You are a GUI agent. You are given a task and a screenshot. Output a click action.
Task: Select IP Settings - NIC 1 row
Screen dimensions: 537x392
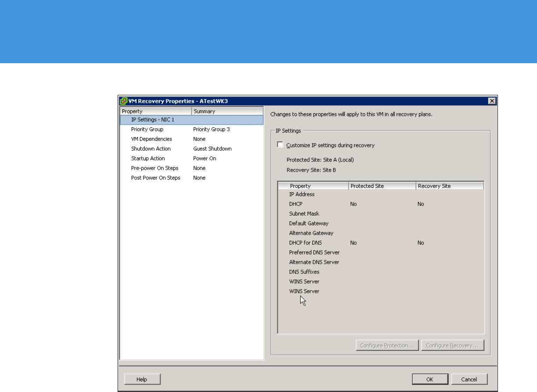(192, 120)
